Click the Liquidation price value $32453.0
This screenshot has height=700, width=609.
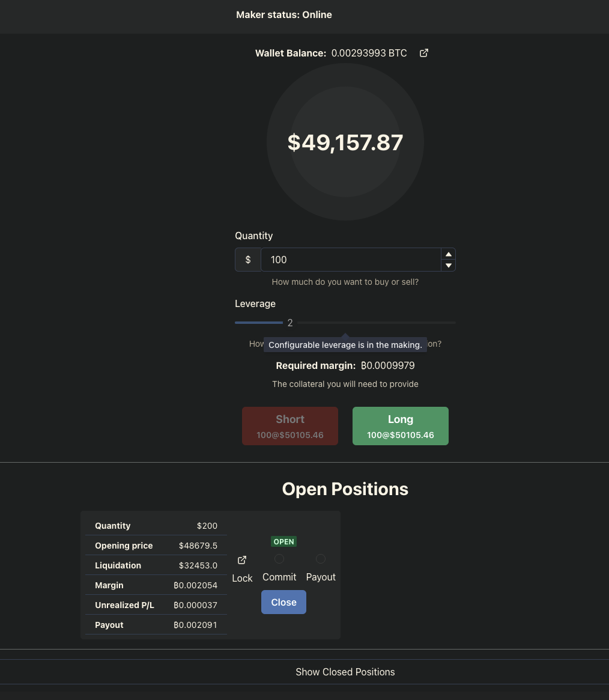(198, 565)
